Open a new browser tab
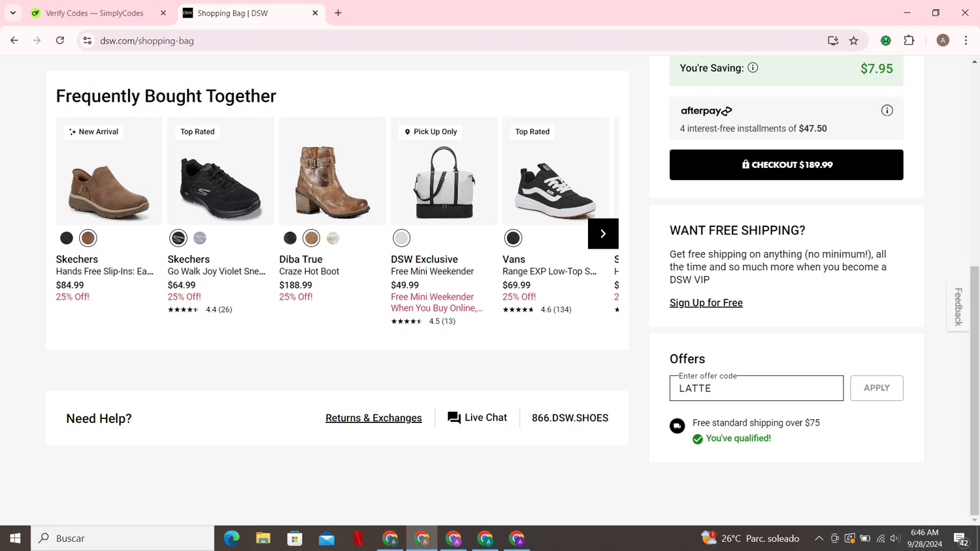Screen dimensions: 980x551 tap(338, 13)
